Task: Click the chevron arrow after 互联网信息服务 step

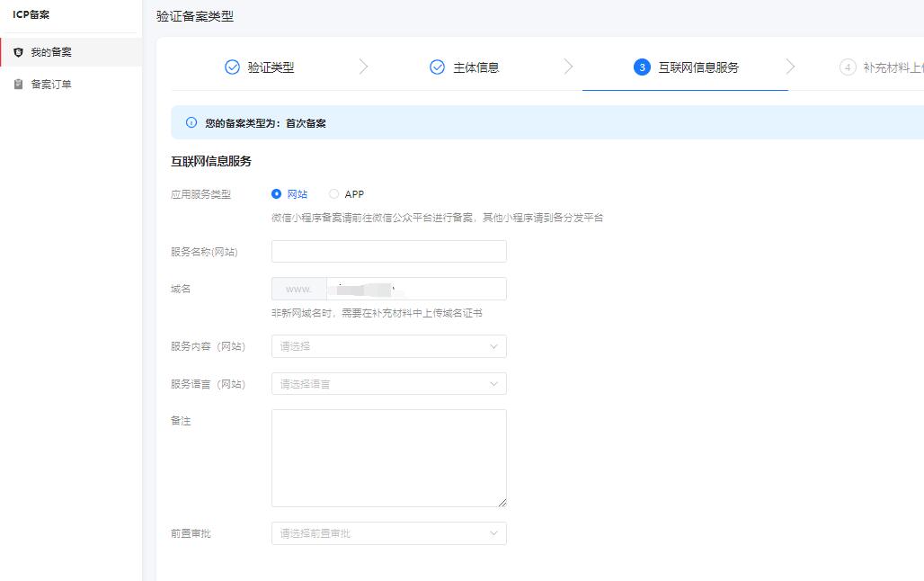Action: (x=790, y=67)
